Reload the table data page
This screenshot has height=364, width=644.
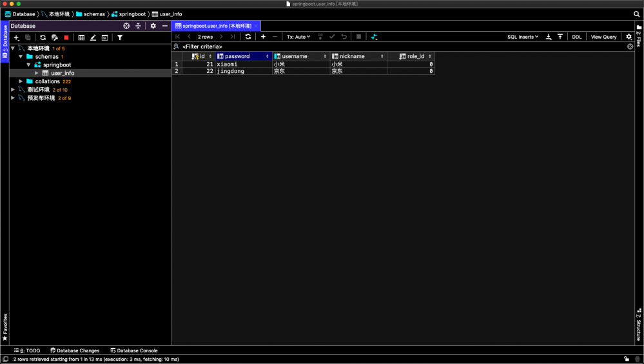(248, 37)
